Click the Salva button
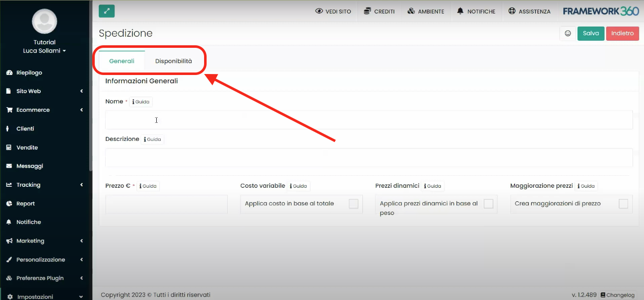The height and width of the screenshot is (300, 644). coord(591,33)
